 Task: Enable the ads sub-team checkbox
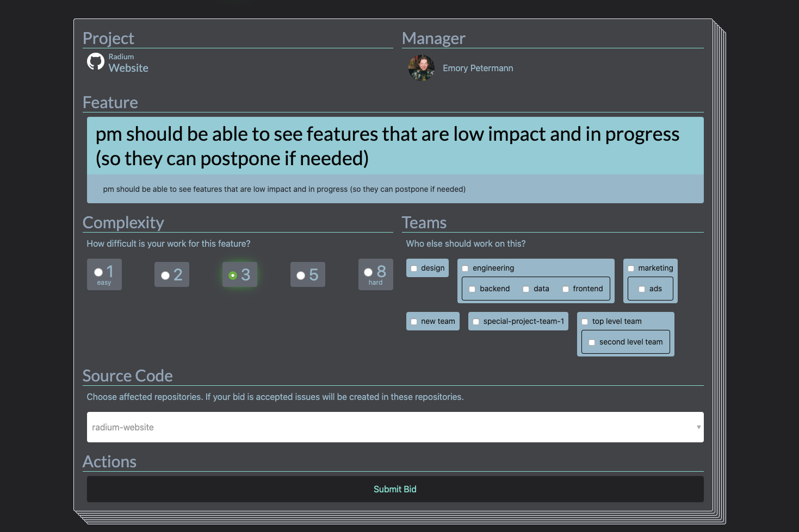[642, 289]
